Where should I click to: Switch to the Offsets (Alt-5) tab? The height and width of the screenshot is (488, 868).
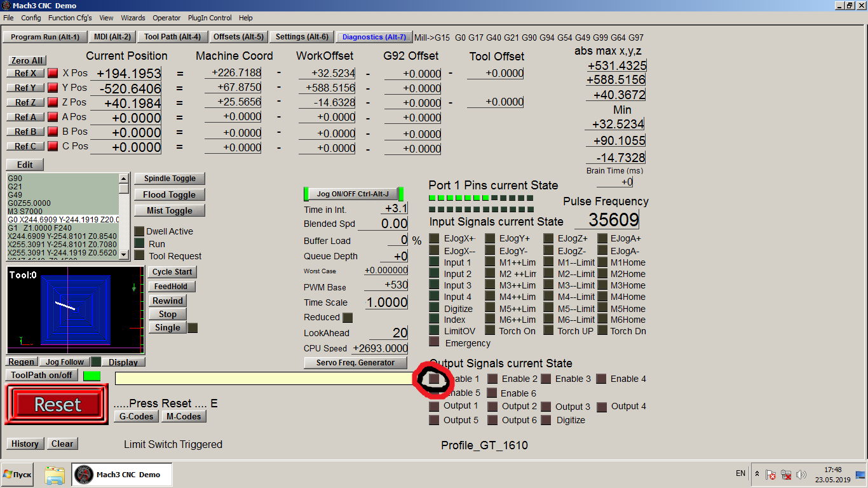pos(238,37)
